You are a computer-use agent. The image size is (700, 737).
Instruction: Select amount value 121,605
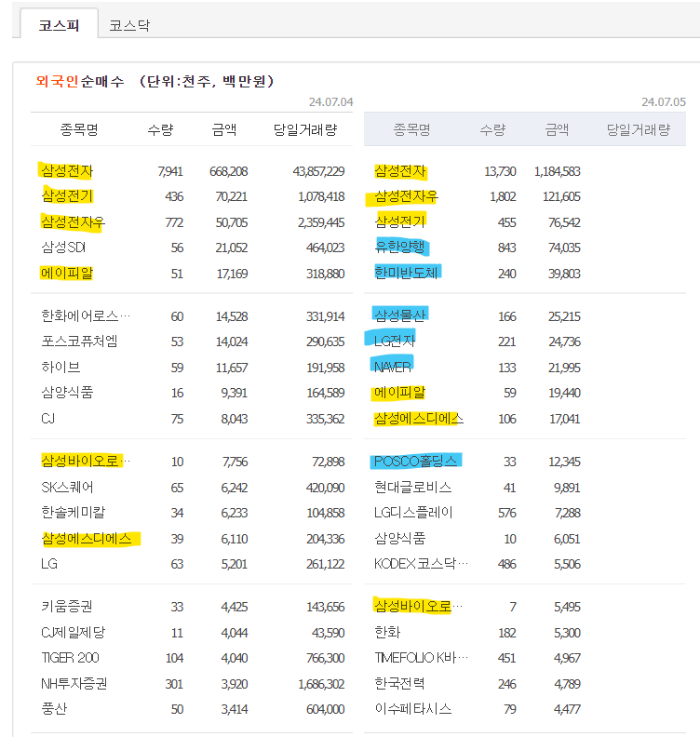coord(561,196)
